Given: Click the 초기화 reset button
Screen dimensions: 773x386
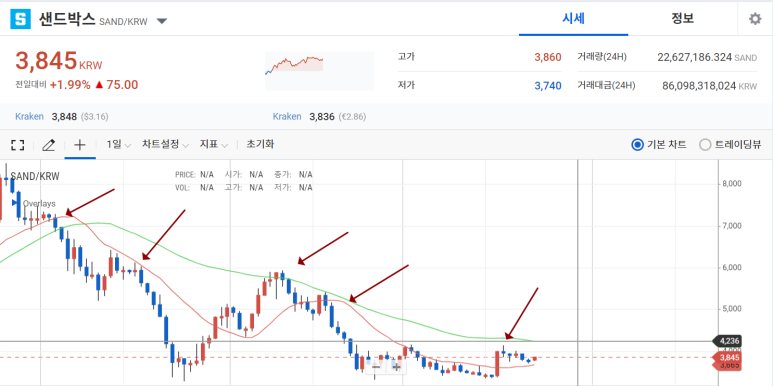Looking at the screenshot, I should click(x=260, y=144).
